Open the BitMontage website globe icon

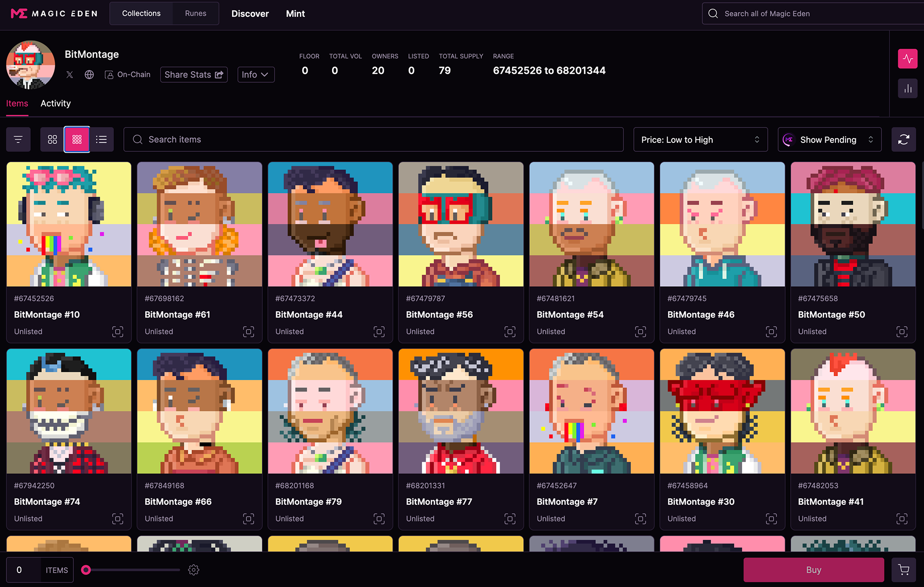point(89,75)
